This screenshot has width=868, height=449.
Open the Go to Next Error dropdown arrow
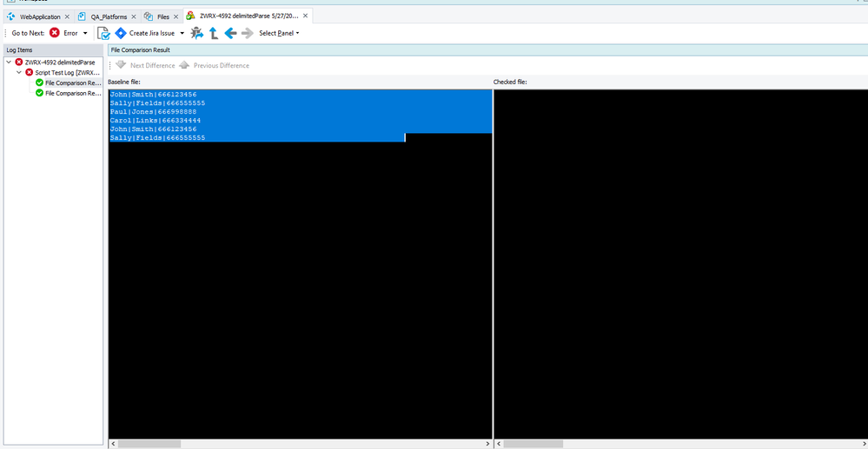(85, 34)
